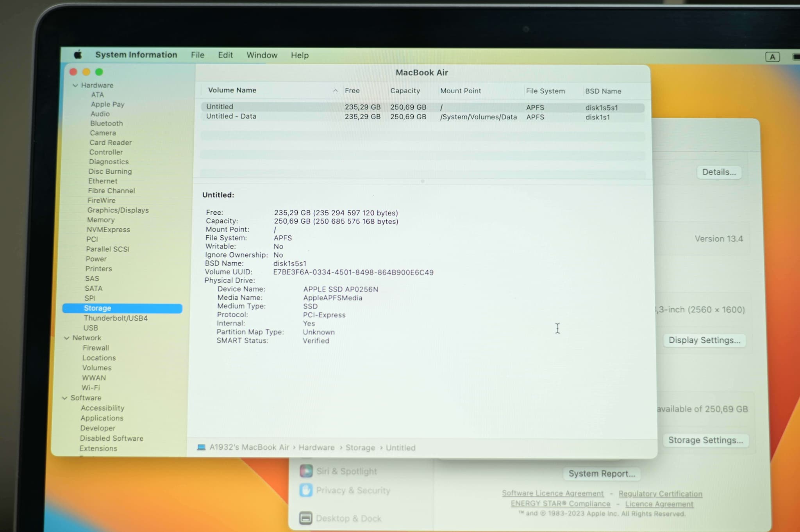This screenshot has width=800, height=532.
Task: Select FireWire in sidebar
Action: pyautogui.click(x=102, y=200)
